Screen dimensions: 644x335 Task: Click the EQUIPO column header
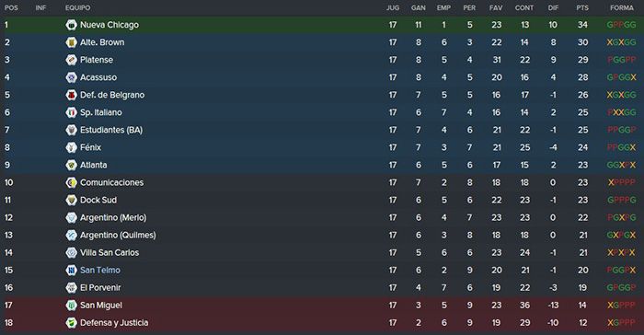[x=77, y=7]
